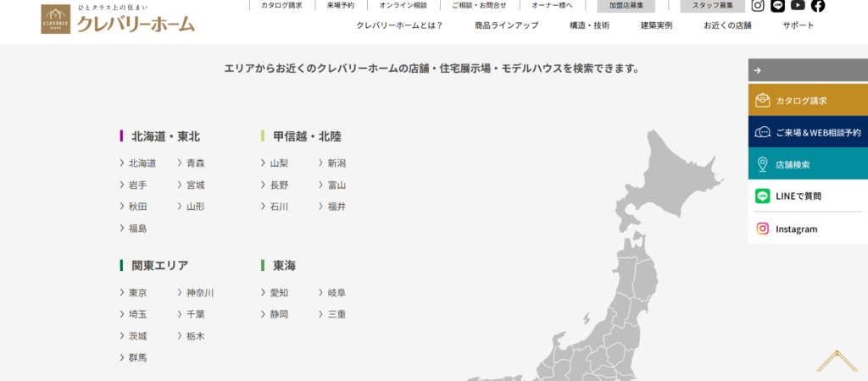Click the scroll-to-top roof icon

point(837,362)
